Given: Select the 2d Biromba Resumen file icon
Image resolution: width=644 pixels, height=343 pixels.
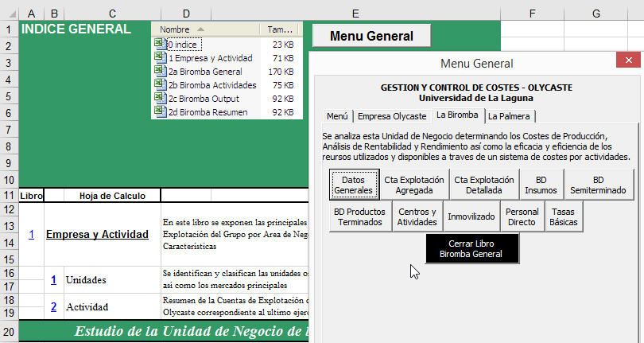Looking at the screenshot, I should pos(160,112).
